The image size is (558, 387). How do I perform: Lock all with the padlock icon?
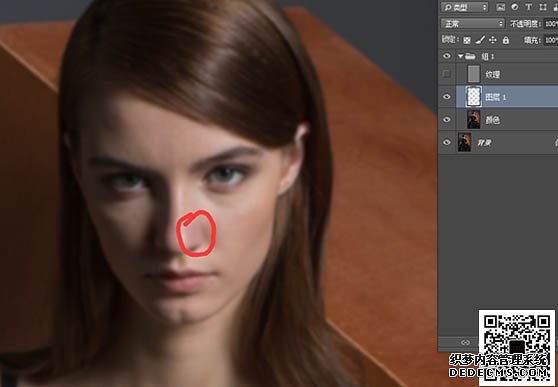coord(505,40)
